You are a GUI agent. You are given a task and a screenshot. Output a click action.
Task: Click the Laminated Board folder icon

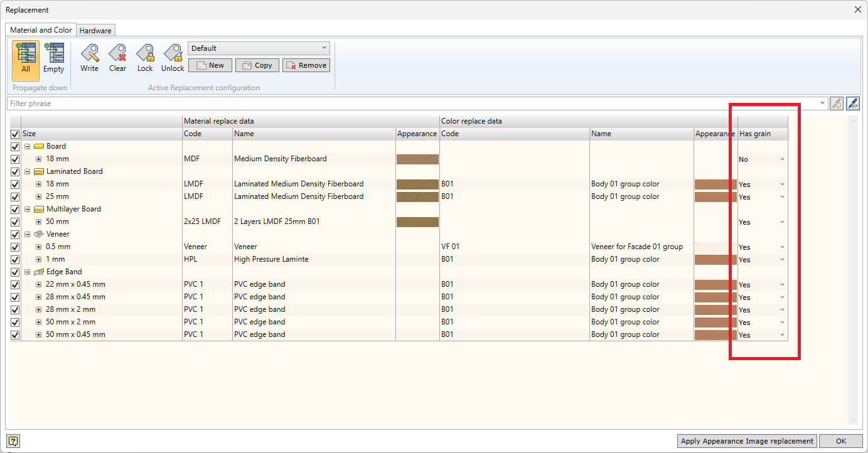point(39,171)
